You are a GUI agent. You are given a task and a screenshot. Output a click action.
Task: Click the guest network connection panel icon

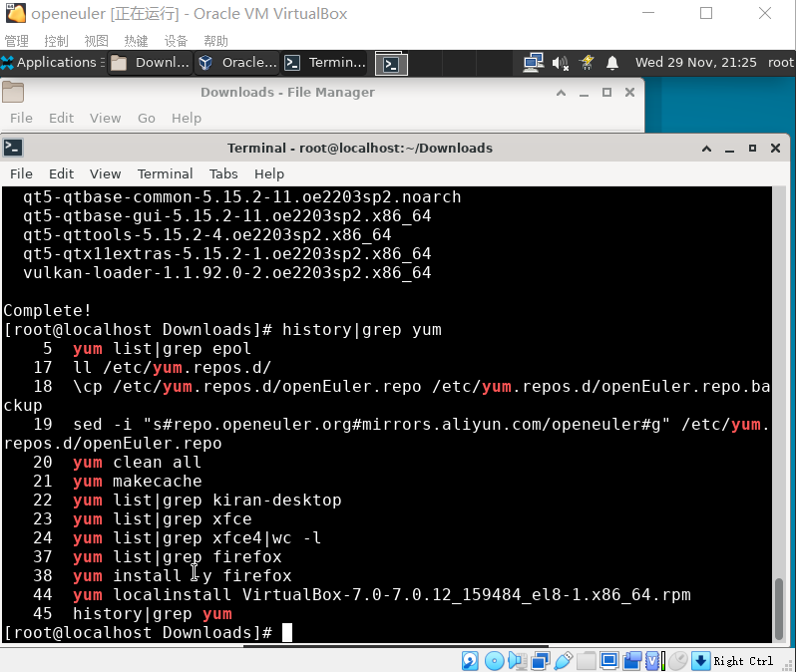[534, 62]
